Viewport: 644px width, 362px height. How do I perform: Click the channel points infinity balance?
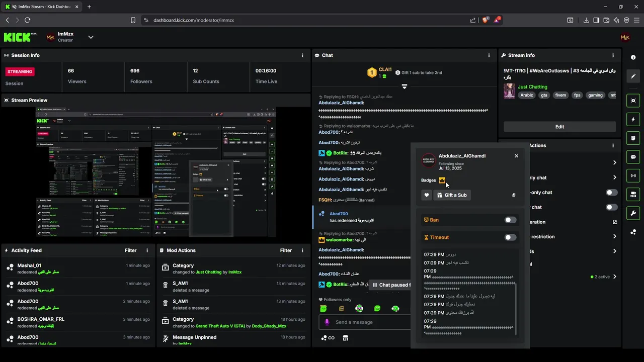(x=328, y=338)
